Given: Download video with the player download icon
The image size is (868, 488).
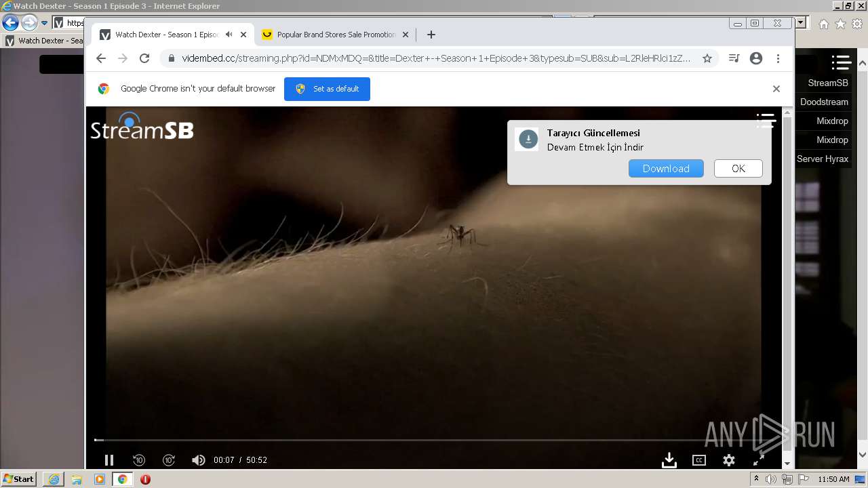Looking at the screenshot, I should pos(669,460).
